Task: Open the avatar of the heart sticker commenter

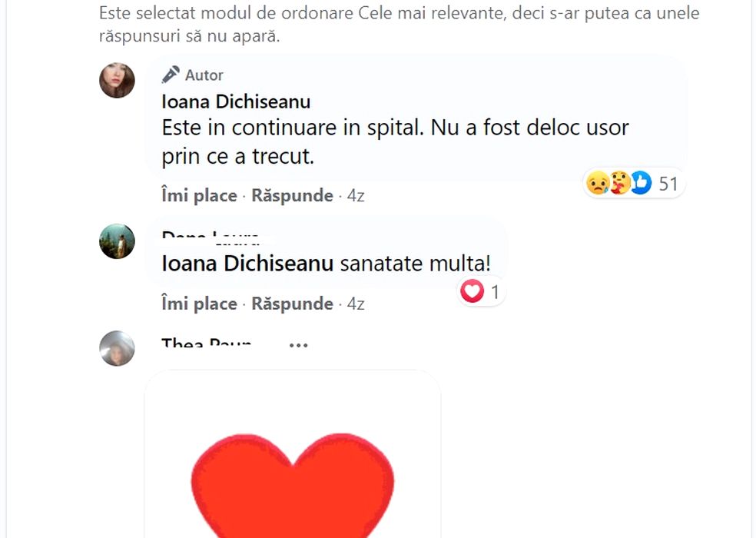Action: tap(118, 348)
